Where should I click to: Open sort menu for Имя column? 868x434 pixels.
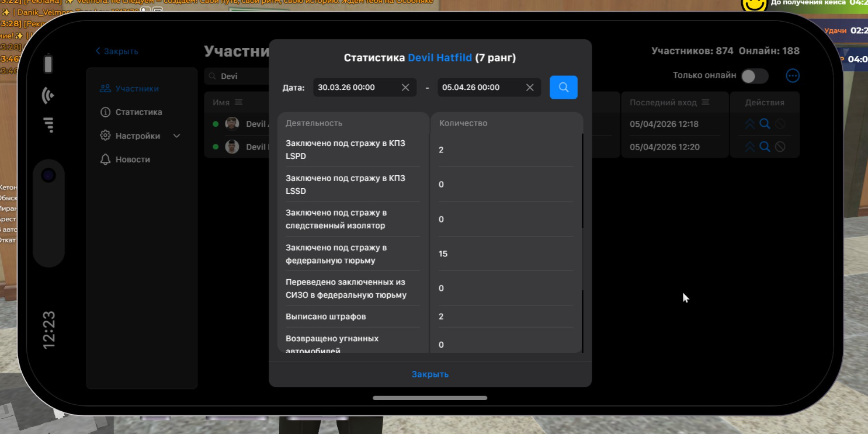point(238,103)
